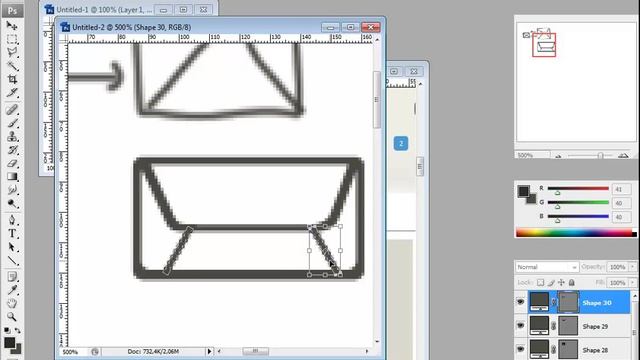Screen dimensions: 640x360
Task: Open the Normal blend mode dropdown
Action: pyautogui.click(x=547, y=267)
